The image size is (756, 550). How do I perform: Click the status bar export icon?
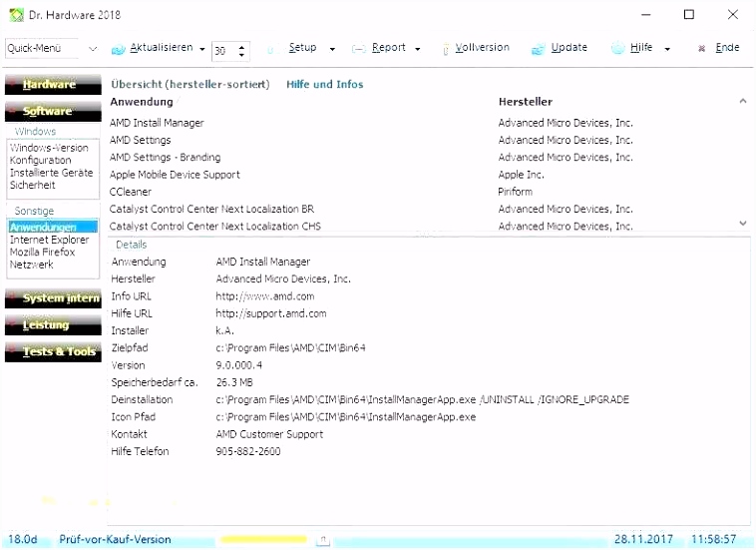323,540
